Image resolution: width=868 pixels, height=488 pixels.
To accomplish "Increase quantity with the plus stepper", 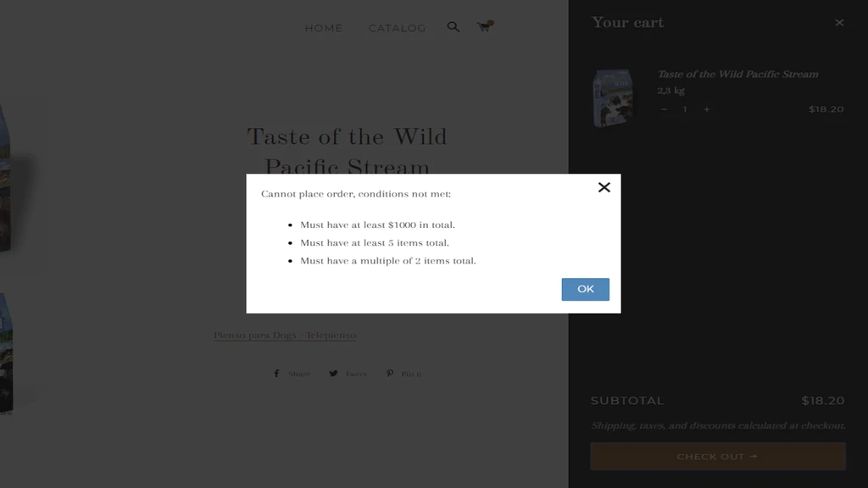I will point(706,109).
